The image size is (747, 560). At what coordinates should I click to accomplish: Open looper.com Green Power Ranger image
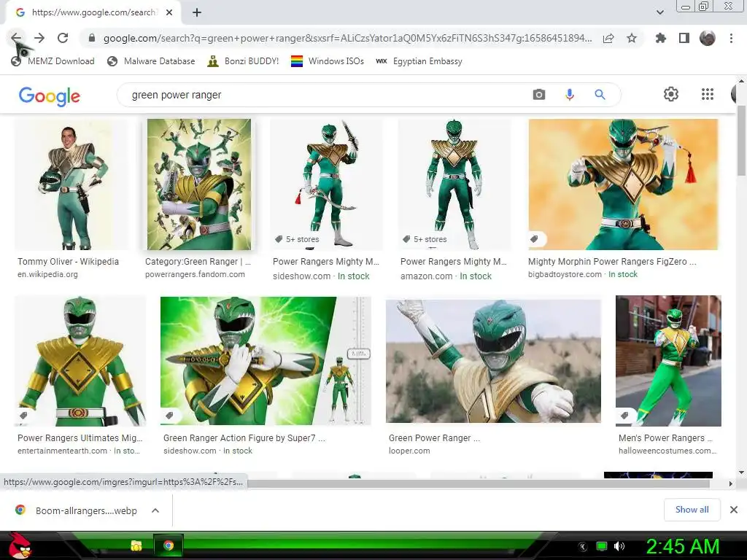(x=493, y=360)
